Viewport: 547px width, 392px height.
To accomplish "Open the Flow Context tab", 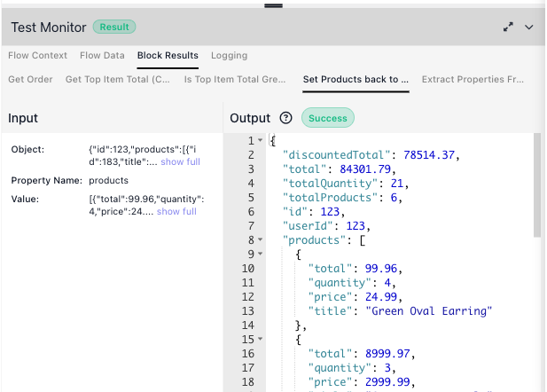I will [x=37, y=56].
